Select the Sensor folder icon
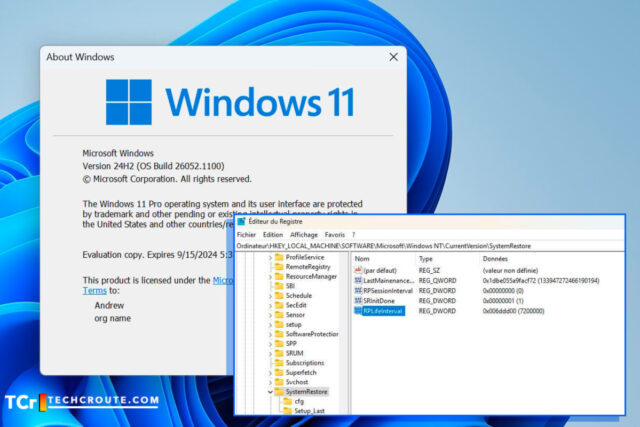Screen dimensions: 640x427 point(279,315)
